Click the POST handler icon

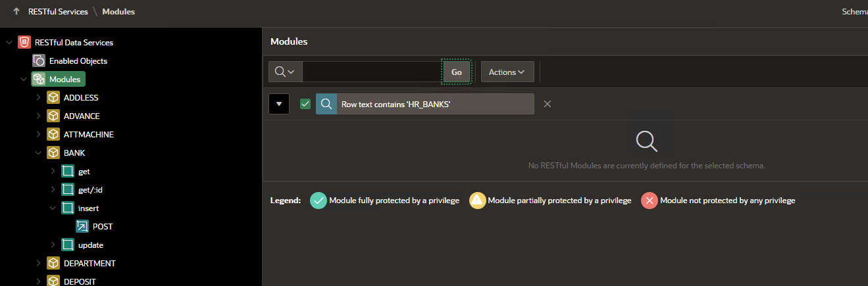[x=82, y=226]
